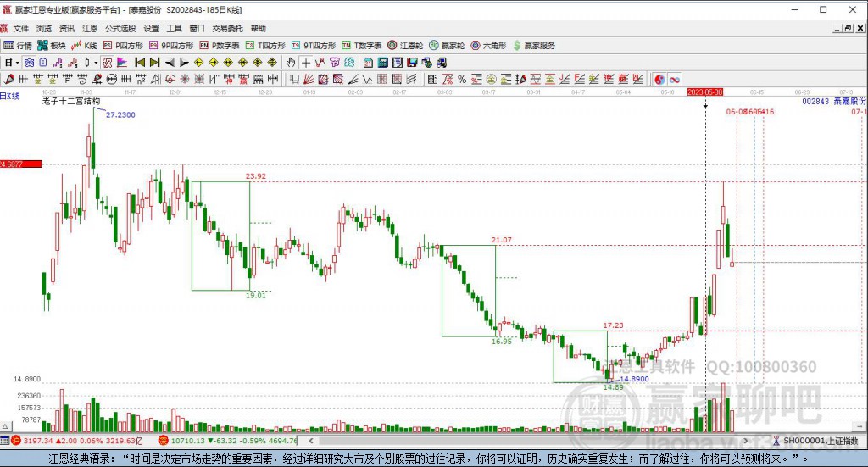
Task: Click the 23.92 level label
Action: tap(256, 176)
